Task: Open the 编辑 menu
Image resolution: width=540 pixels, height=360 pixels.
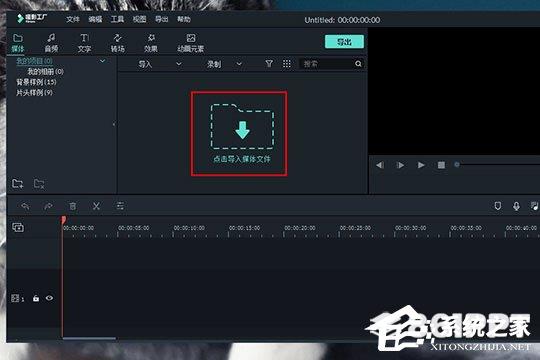Action: [x=95, y=19]
